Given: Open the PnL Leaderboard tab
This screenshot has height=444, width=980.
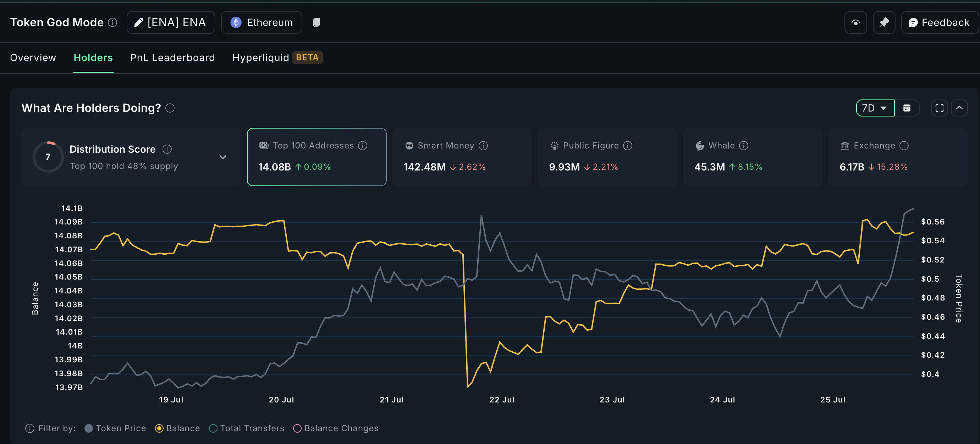Looking at the screenshot, I should [x=172, y=58].
